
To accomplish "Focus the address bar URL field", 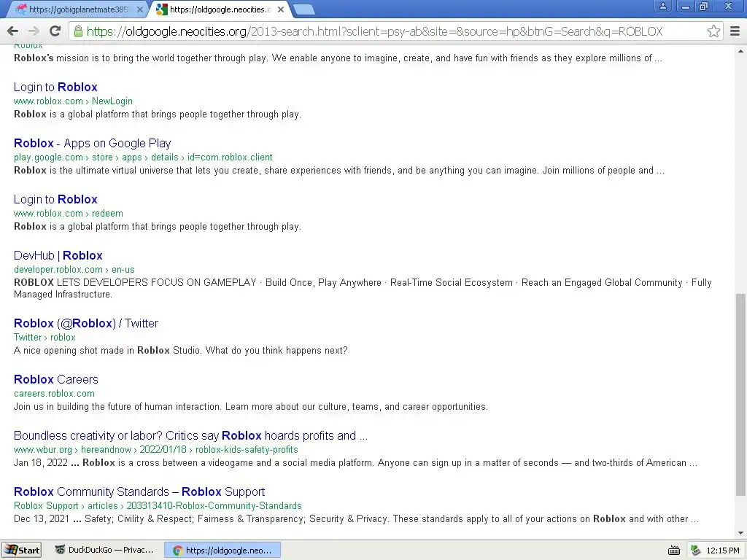I will (395, 31).
